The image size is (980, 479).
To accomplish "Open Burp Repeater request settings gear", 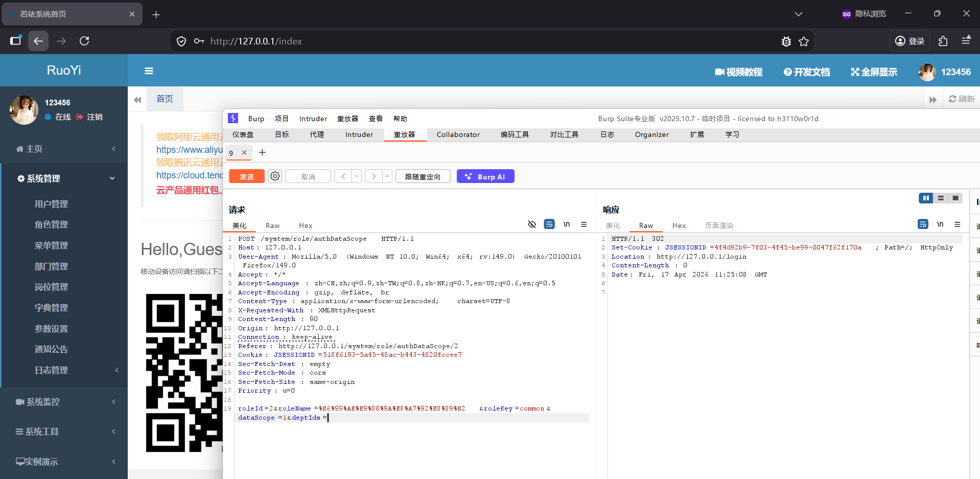I will pyautogui.click(x=275, y=176).
